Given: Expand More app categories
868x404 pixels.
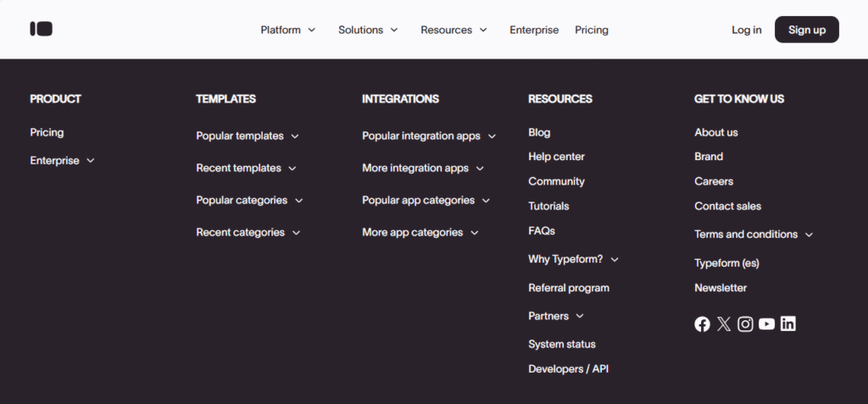Looking at the screenshot, I should point(420,232).
